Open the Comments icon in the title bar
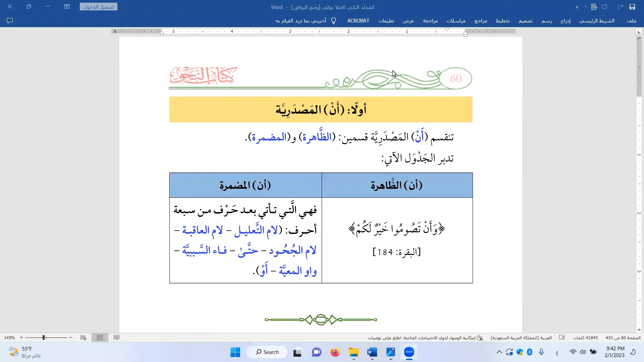 tap(10, 21)
